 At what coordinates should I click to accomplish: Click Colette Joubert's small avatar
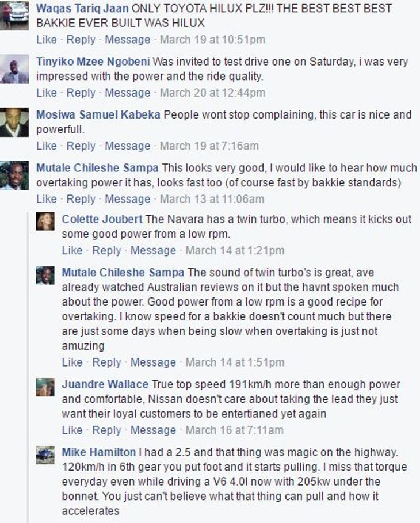point(45,222)
